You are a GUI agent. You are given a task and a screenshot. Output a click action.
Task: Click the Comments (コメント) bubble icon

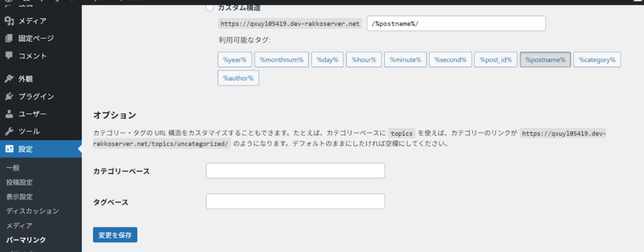point(9,56)
